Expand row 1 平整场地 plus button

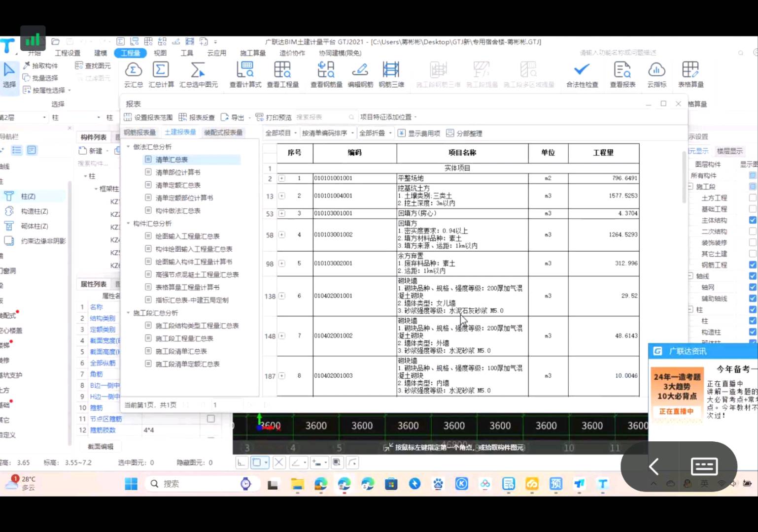[281, 178]
